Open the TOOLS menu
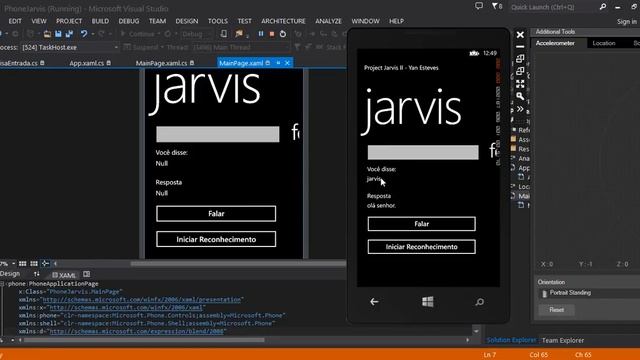This screenshot has width=640, height=360. coord(218,21)
